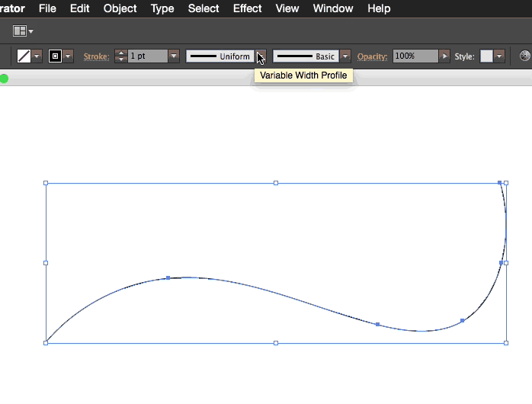Click the Recolor Artwork wheel icon
The image size is (532, 404).
tap(525, 56)
